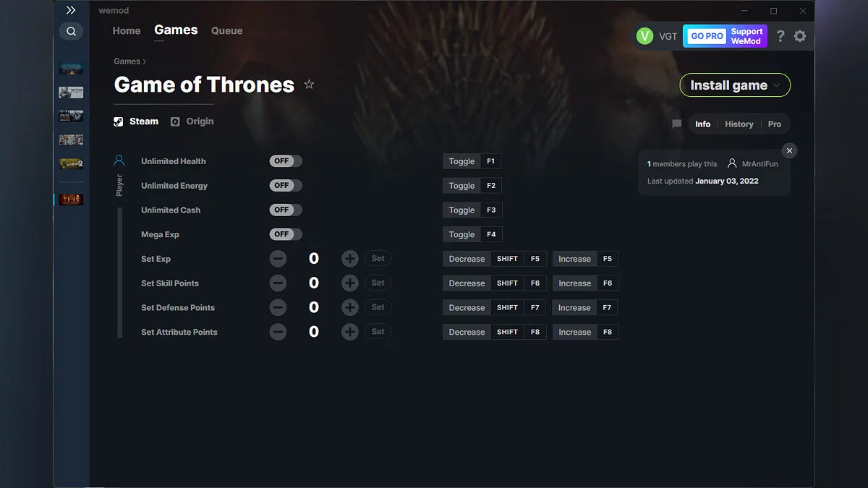Open search in the sidebar
Screen dimensions: 868x488
(71, 31)
